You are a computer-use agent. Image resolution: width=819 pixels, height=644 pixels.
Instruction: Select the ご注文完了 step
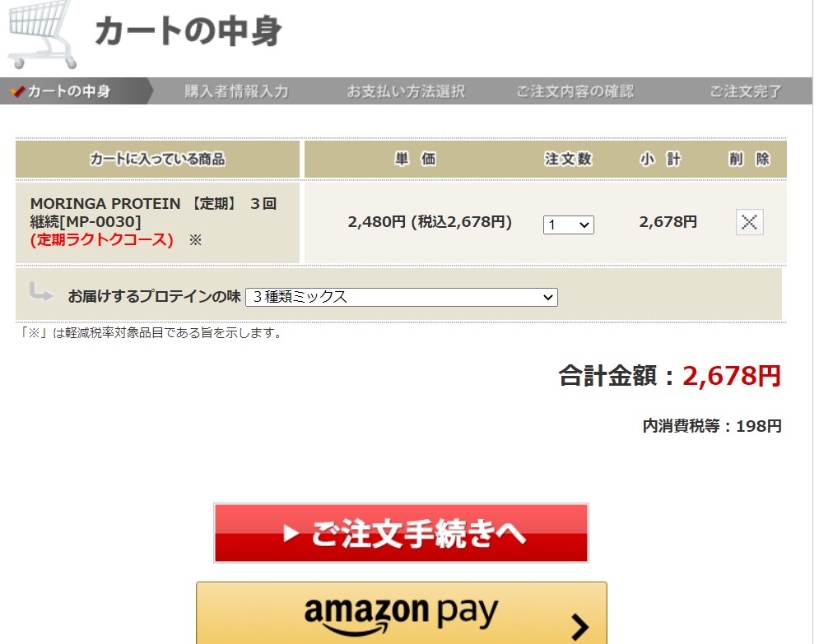coord(746,91)
